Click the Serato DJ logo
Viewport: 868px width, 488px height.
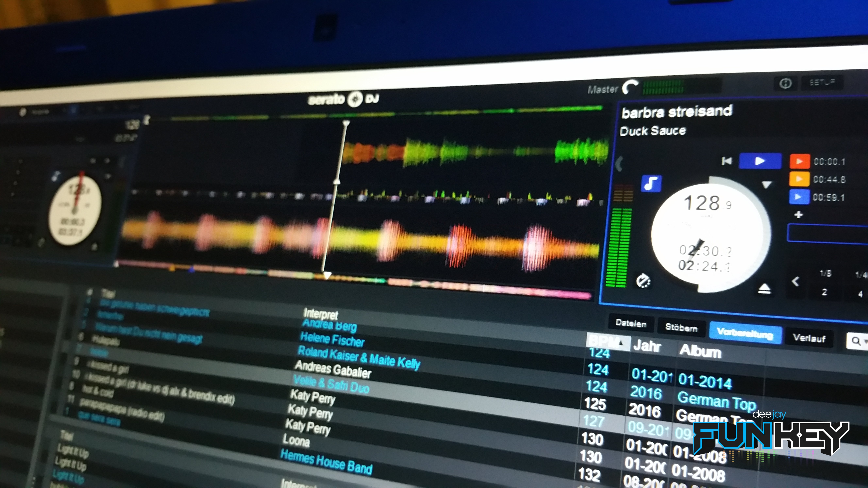(343, 99)
